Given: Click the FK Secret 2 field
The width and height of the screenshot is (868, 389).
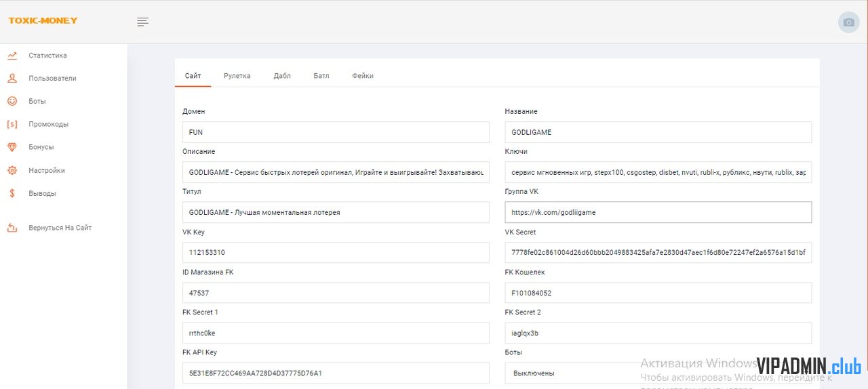Looking at the screenshot, I should point(658,333).
